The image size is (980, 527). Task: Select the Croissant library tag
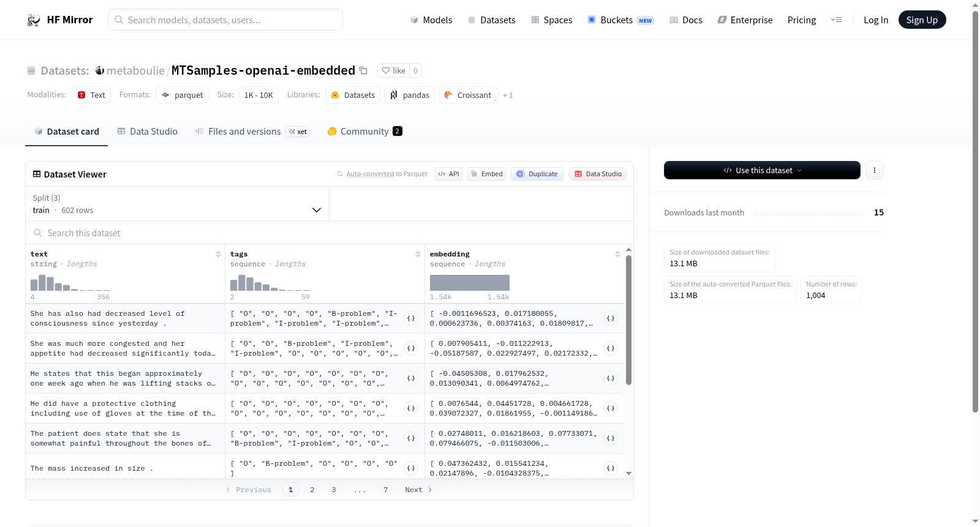(468, 95)
